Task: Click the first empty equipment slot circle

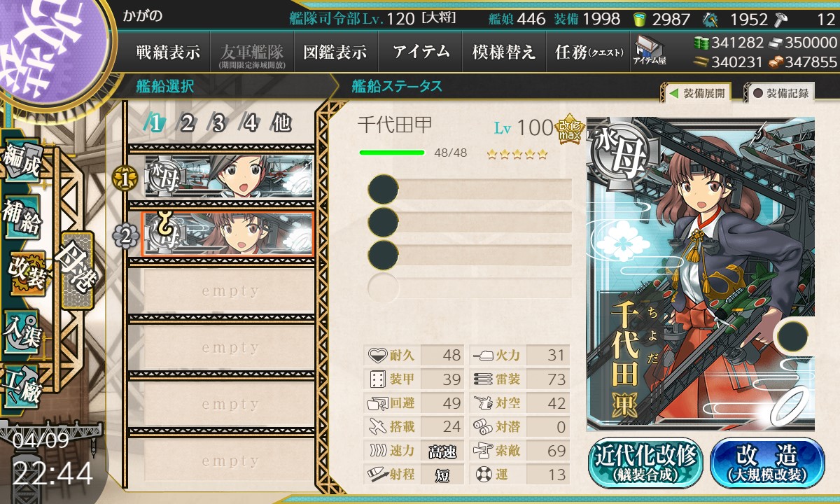Action: click(x=383, y=190)
